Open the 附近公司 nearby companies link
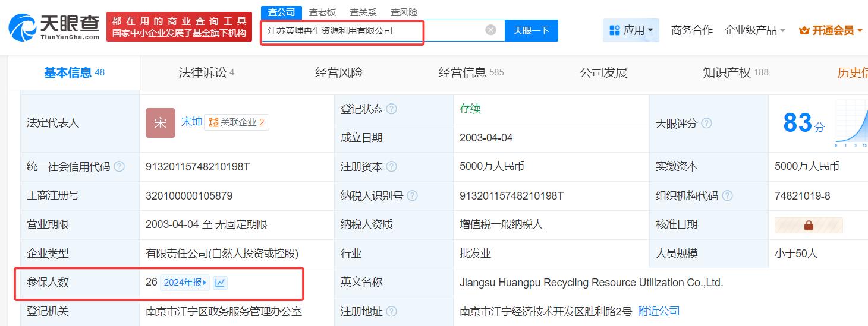 pyautogui.click(x=659, y=311)
